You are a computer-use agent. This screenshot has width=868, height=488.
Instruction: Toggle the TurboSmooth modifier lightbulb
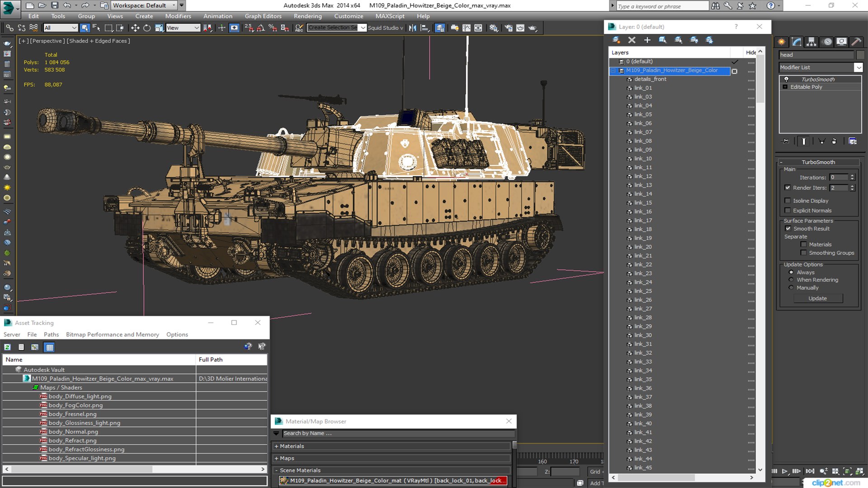pyautogui.click(x=786, y=79)
